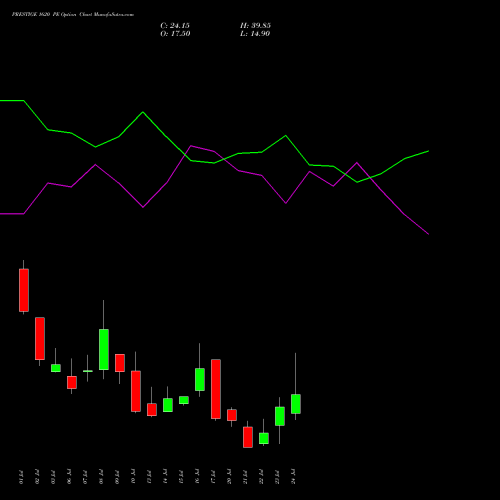Click the green indicator line's right end
The image size is (500, 500).
[428, 151]
